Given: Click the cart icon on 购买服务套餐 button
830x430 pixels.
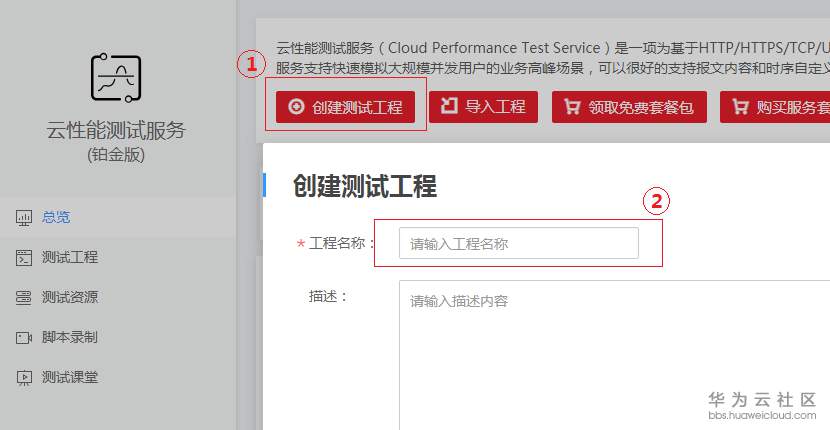Looking at the screenshot, I should coord(740,107).
